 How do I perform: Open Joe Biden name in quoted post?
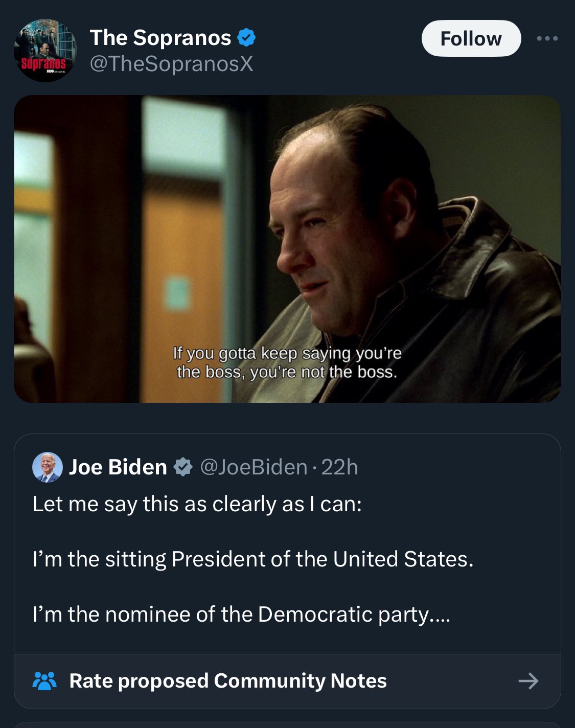coord(118,467)
